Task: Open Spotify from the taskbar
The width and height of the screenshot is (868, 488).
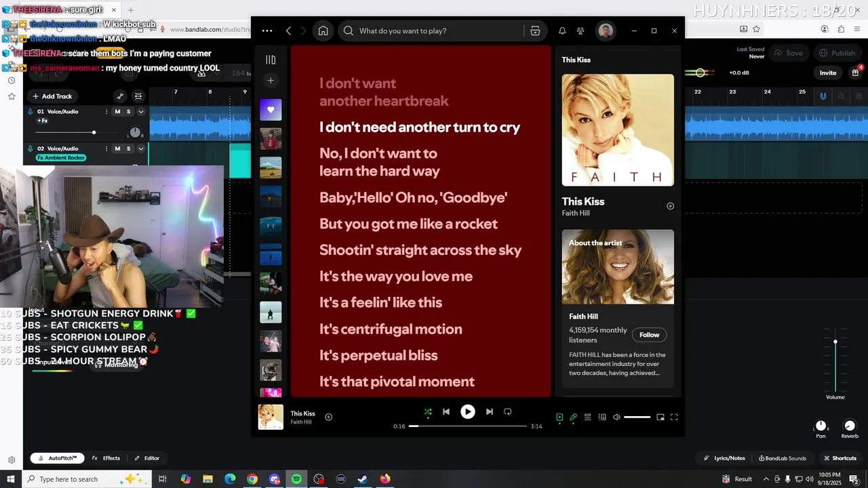Action: pyautogui.click(x=296, y=479)
